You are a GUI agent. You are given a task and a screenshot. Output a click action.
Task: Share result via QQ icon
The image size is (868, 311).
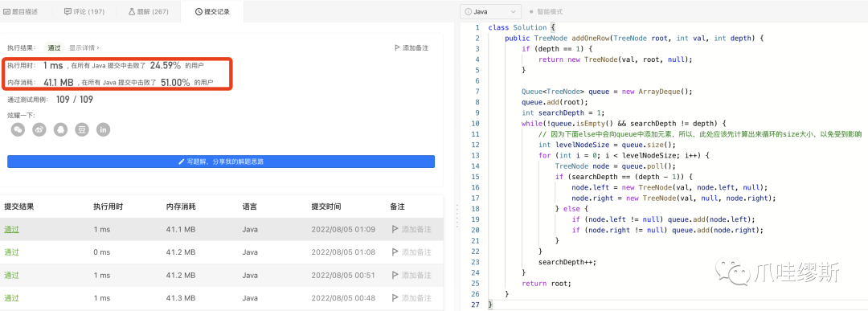[x=61, y=129]
